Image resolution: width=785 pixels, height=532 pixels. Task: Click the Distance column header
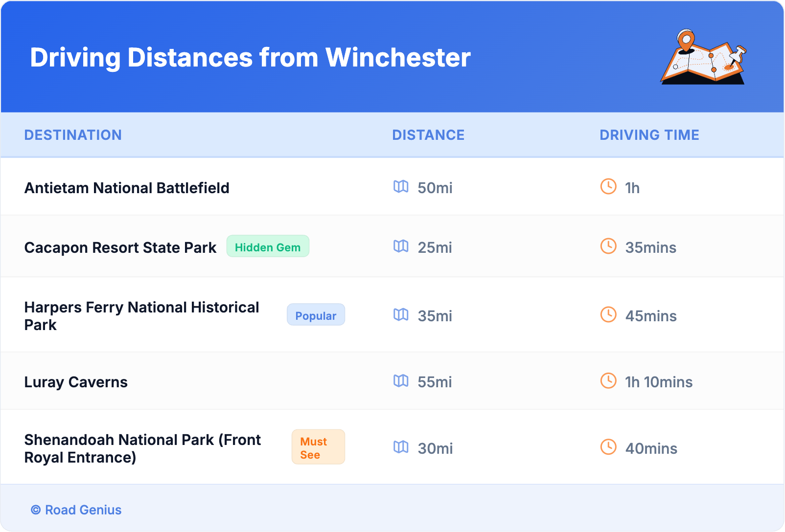click(428, 135)
